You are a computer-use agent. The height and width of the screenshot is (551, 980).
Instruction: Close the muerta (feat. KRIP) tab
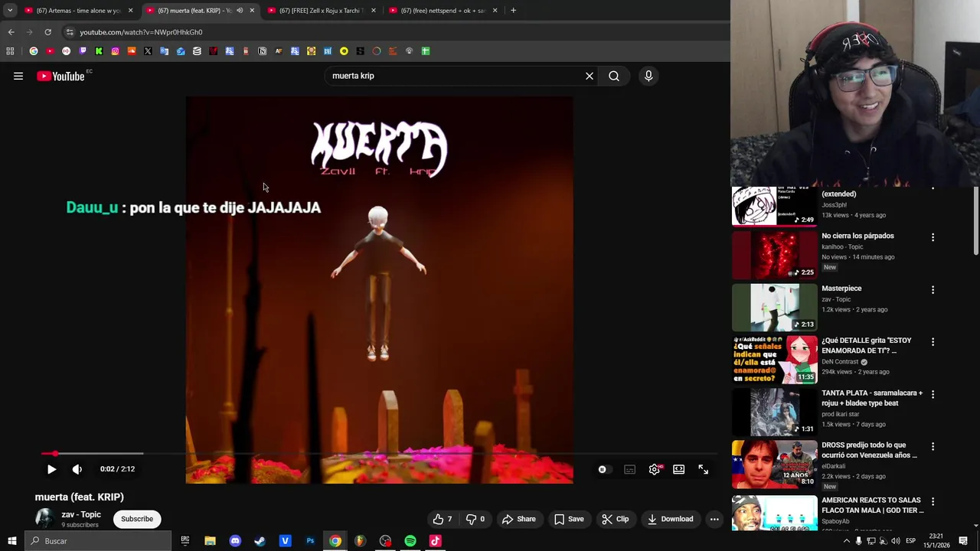252,11
